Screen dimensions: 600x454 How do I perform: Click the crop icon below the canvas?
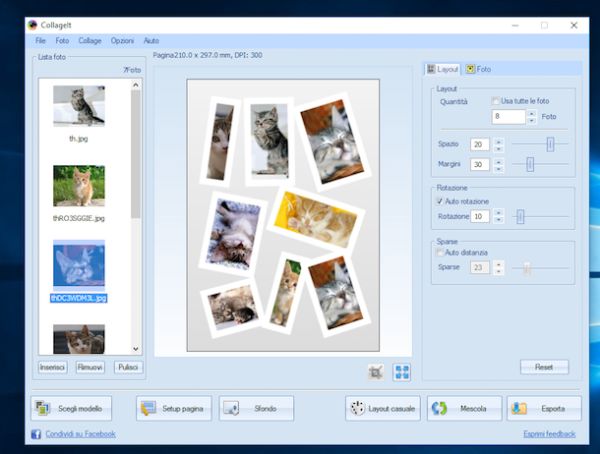(376, 370)
